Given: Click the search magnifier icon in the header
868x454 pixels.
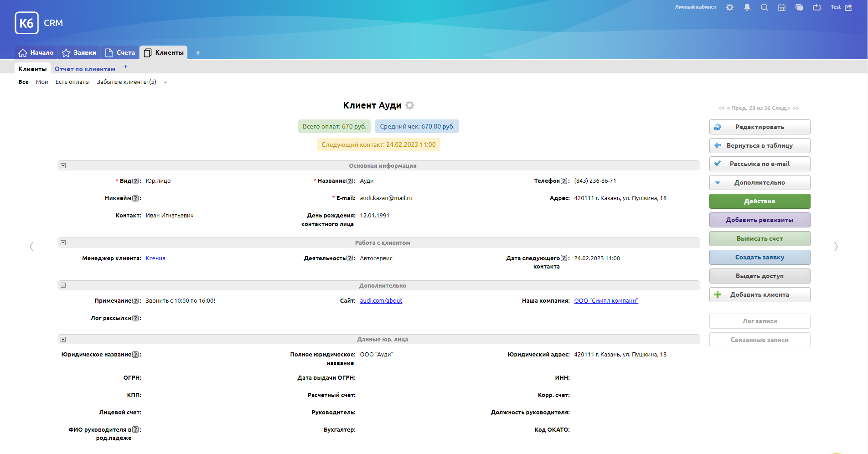Looking at the screenshot, I should click(765, 7).
